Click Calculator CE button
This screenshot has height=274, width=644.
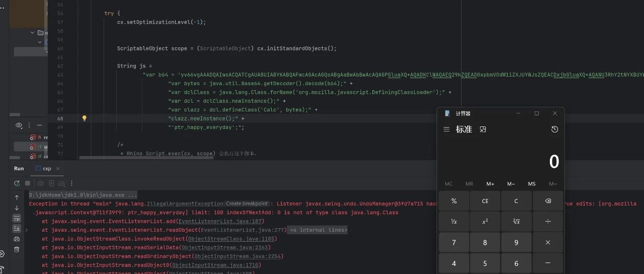pos(485,201)
